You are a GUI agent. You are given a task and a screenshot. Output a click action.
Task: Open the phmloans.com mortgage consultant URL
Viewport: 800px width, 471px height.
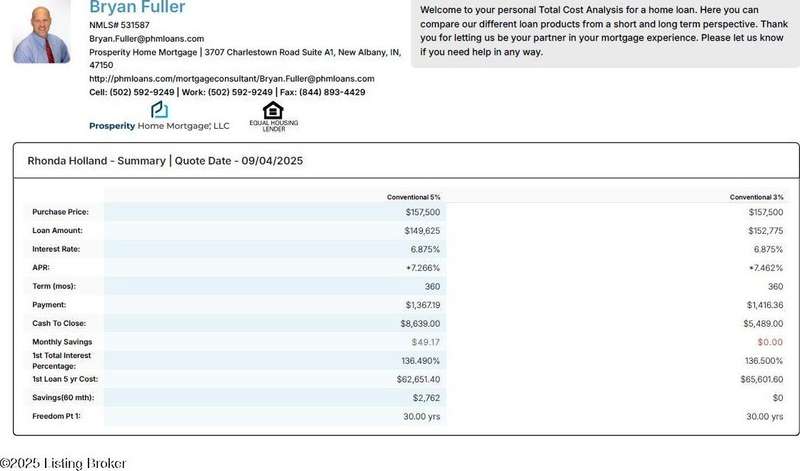(x=231, y=78)
